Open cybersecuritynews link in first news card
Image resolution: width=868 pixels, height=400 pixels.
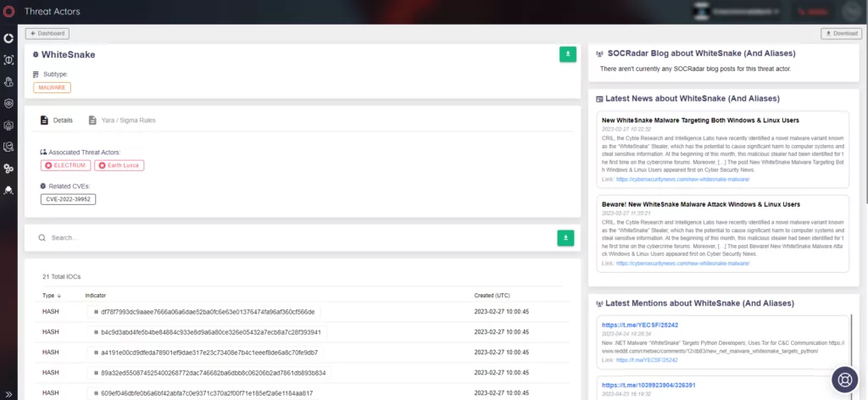(682, 180)
